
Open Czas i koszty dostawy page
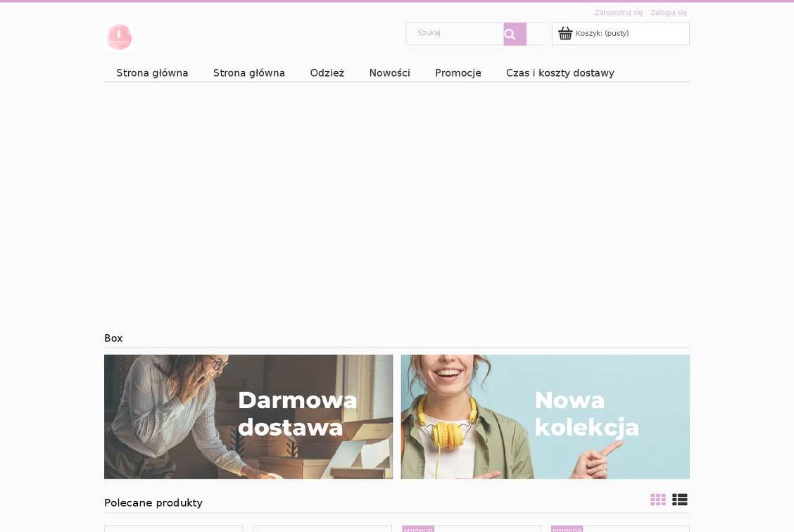(560, 73)
